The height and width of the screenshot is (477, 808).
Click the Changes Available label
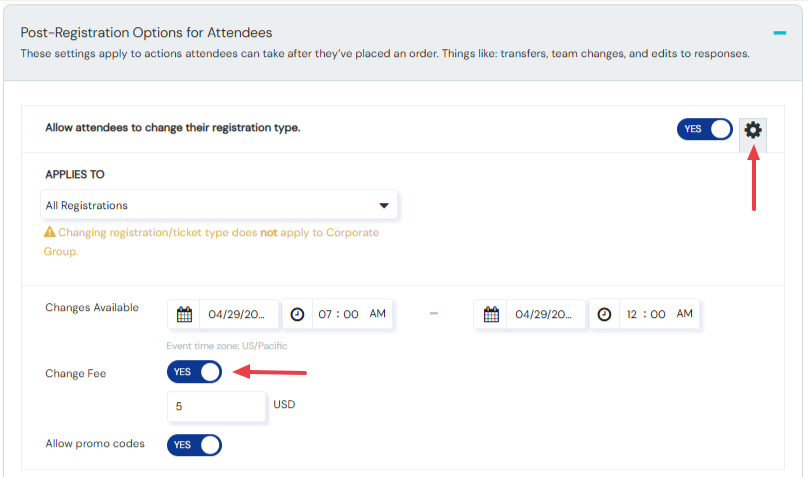[x=92, y=308]
